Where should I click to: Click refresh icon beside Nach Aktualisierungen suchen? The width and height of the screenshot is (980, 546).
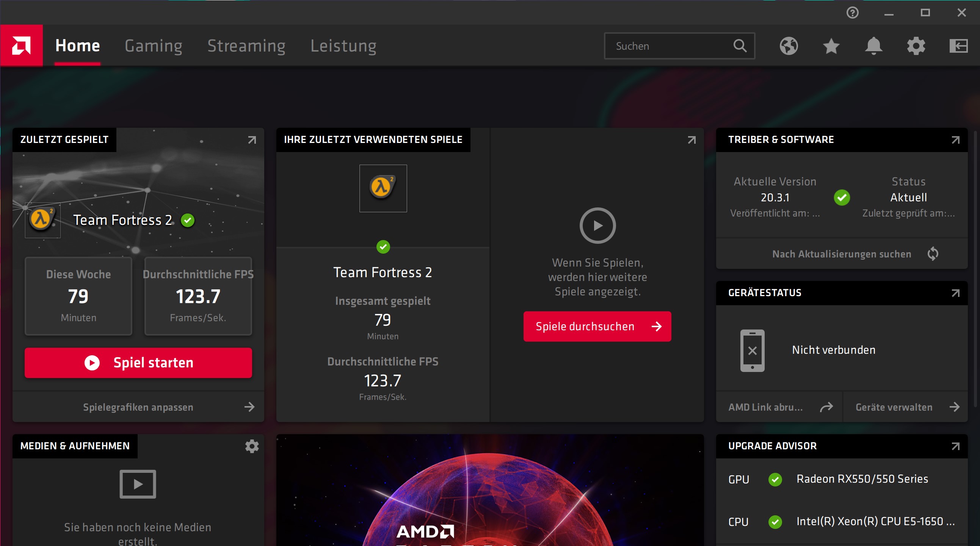coord(933,254)
